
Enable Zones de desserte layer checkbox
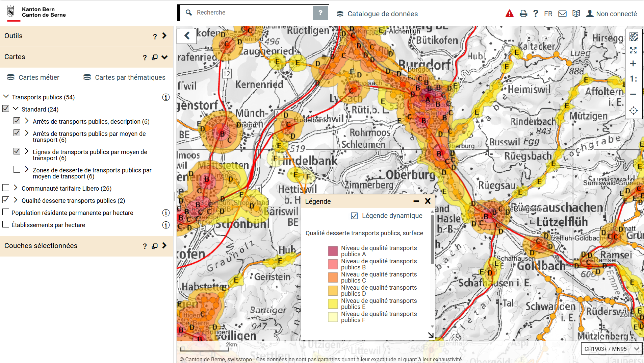[x=17, y=169]
